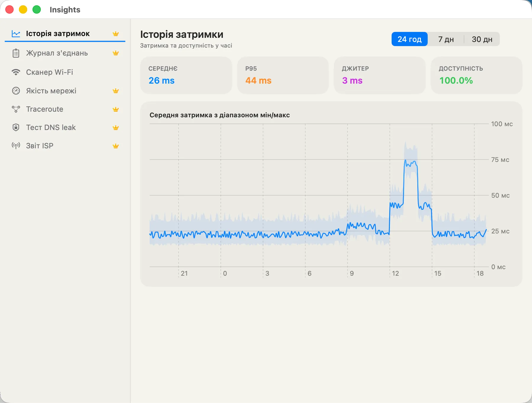532x403 pixels.
Task: Click the Traceroute nodes icon
Action: (16, 109)
